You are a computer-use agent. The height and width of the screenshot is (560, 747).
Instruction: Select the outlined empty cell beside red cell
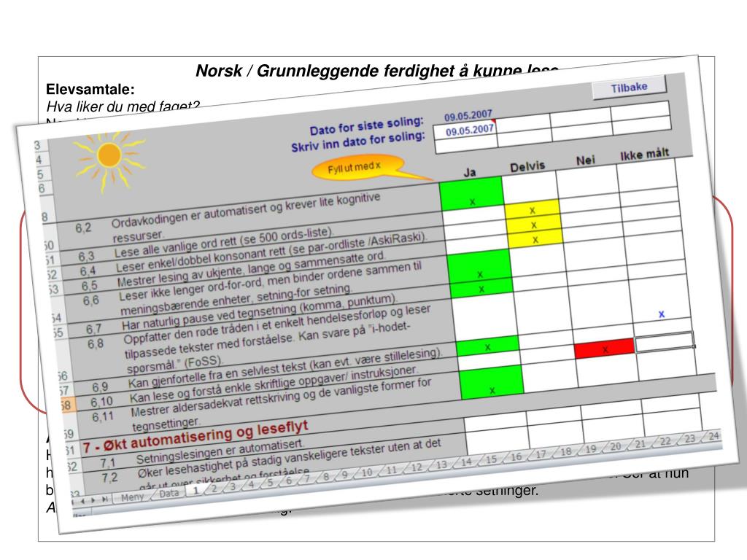point(664,342)
